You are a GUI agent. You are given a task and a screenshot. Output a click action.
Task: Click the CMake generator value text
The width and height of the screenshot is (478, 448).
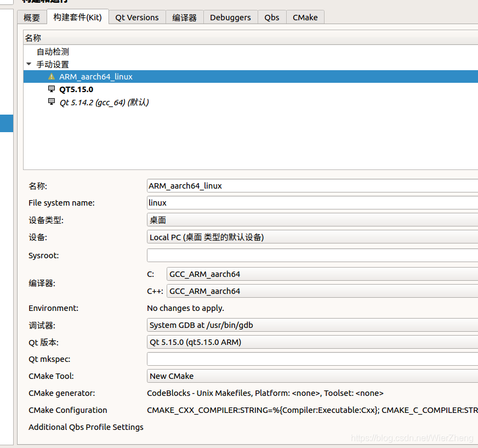(265, 393)
